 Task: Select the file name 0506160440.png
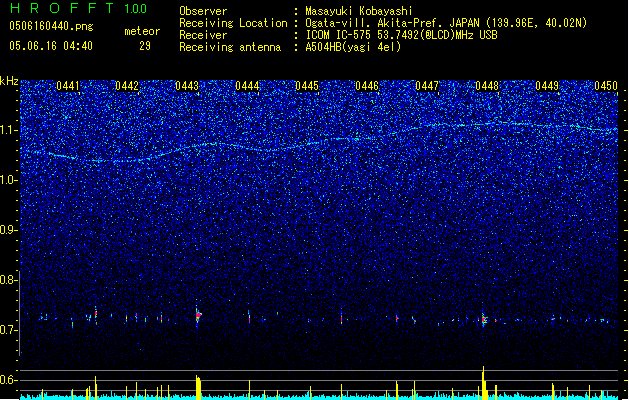pyautogui.click(x=51, y=26)
